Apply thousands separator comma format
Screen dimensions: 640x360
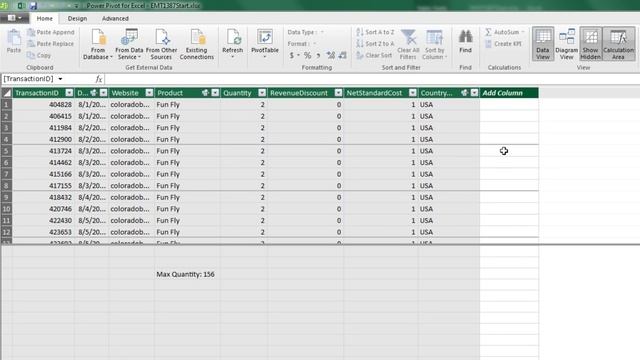[x=318, y=55]
